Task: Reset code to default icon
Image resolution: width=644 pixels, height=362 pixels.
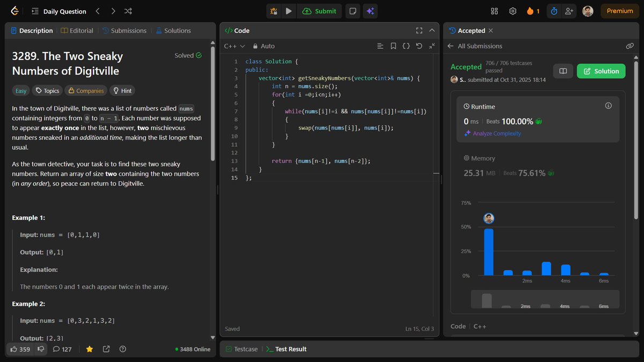Action: [419, 46]
